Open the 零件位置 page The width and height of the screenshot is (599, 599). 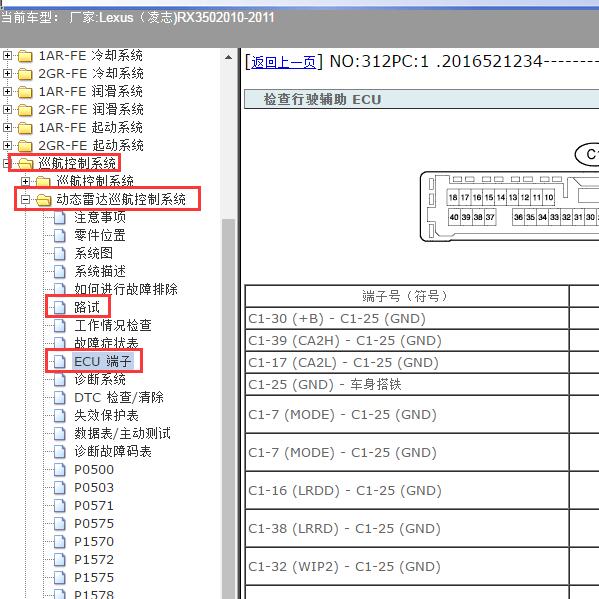(x=100, y=235)
